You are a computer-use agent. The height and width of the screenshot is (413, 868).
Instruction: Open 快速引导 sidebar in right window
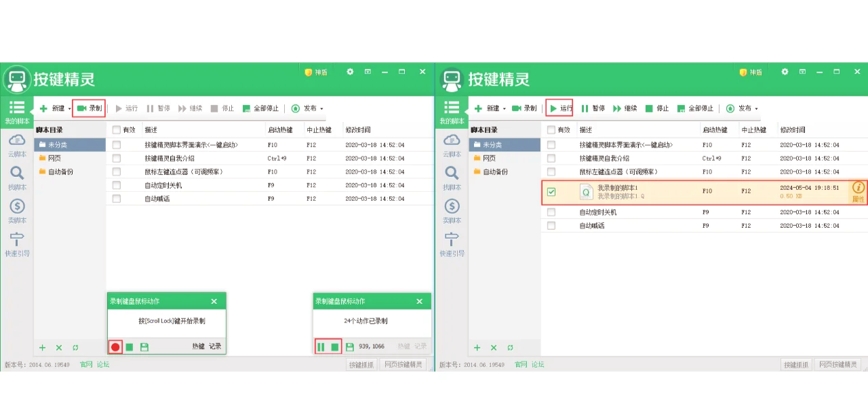(x=452, y=245)
